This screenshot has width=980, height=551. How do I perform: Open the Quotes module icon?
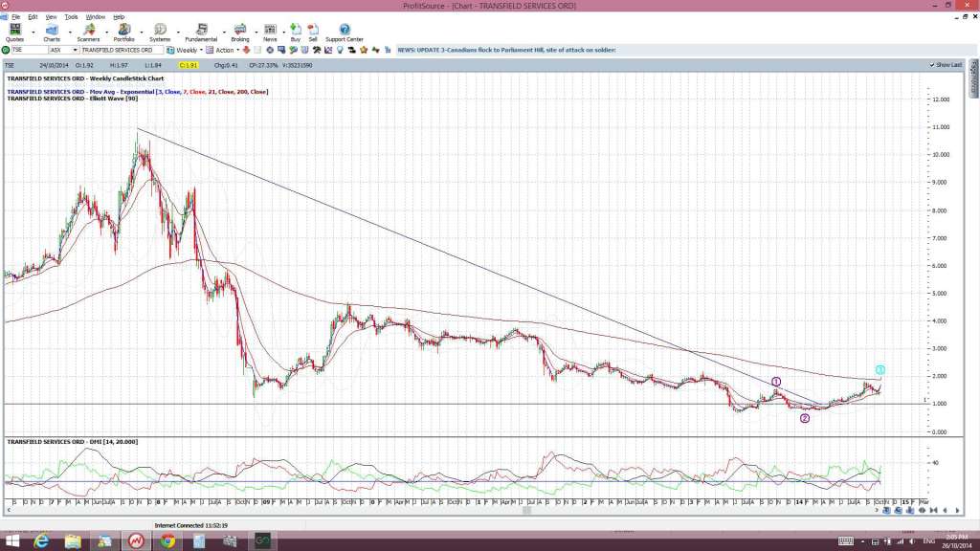pos(14,30)
